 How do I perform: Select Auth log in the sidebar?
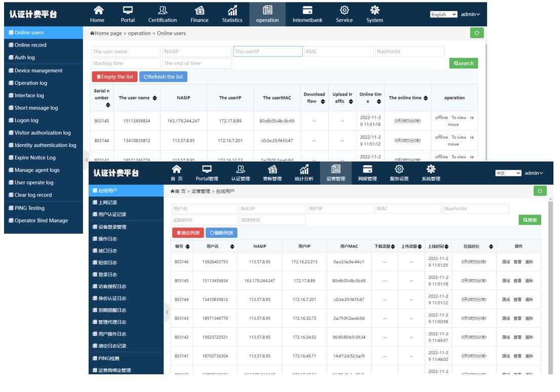(x=24, y=58)
